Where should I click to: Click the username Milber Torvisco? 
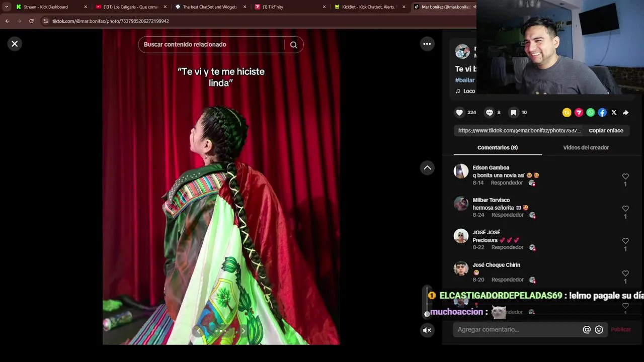(491, 200)
